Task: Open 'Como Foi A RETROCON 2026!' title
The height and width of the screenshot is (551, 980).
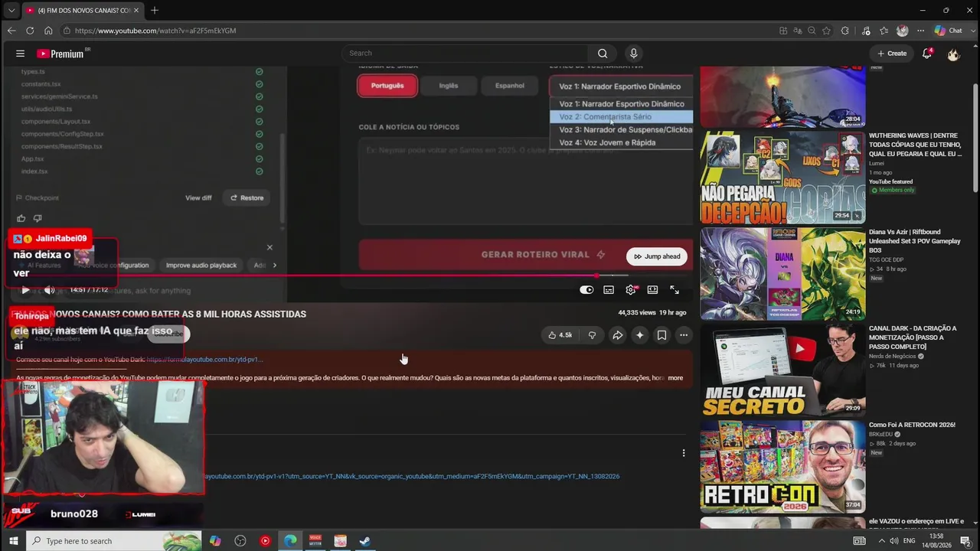Action: (x=912, y=425)
